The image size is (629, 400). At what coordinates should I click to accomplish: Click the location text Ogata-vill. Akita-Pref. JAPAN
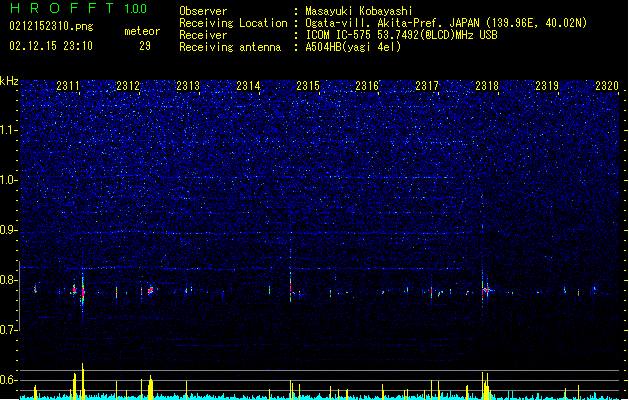click(x=392, y=23)
